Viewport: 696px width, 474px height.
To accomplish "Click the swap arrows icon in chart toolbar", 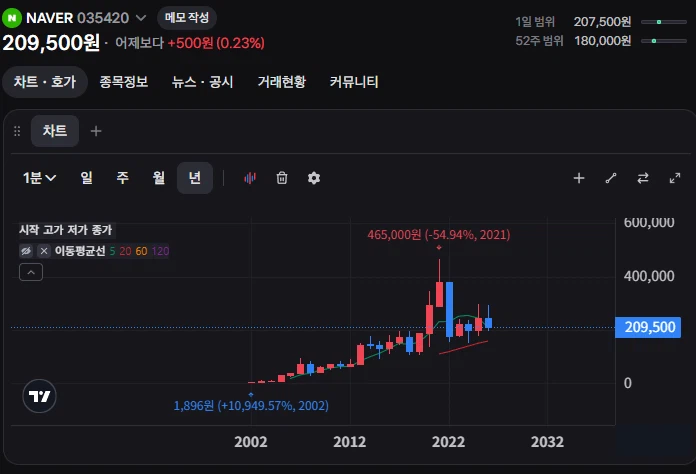I will 643,178.
